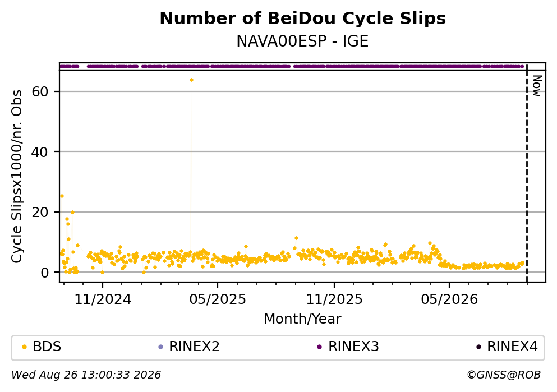Click the 11/2024 x-axis tick label

pos(103,299)
